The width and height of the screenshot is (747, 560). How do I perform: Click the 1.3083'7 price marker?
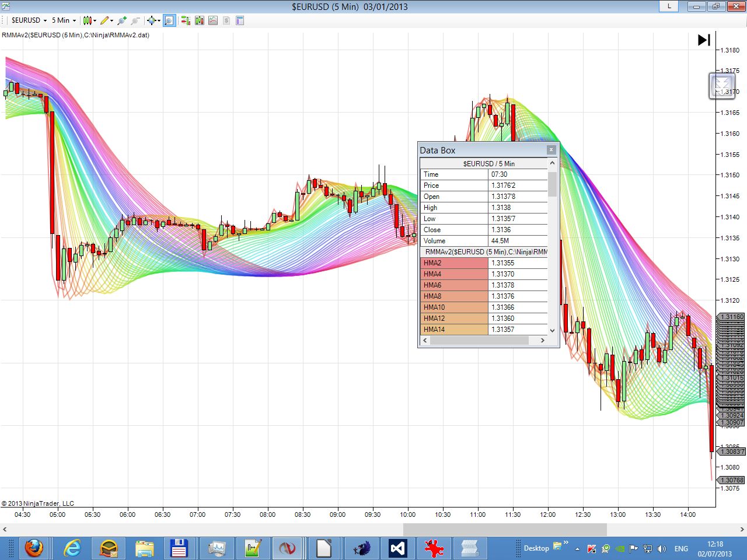pyautogui.click(x=731, y=452)
